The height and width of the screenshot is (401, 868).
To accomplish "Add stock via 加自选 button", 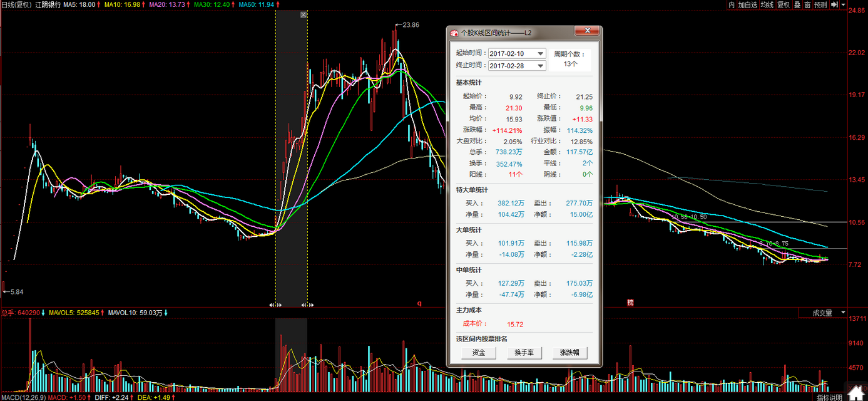I will pos(747,4).
